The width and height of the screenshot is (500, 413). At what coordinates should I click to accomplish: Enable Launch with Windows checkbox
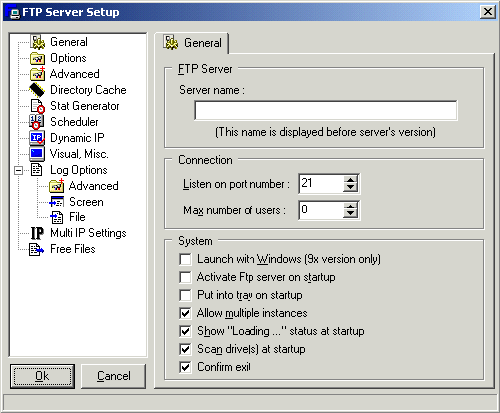pos(185,259)
